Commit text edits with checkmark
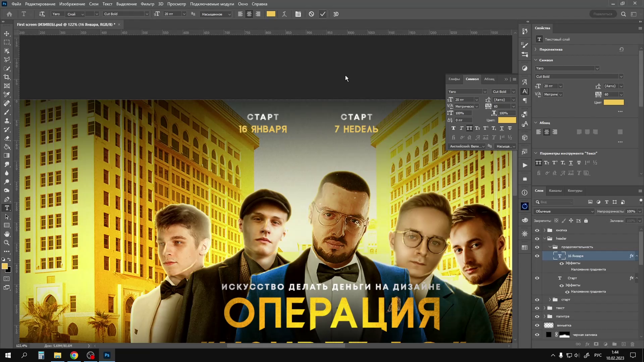This screenshot has height=362, width=644. pyautogui.click(x=323, y=14)
